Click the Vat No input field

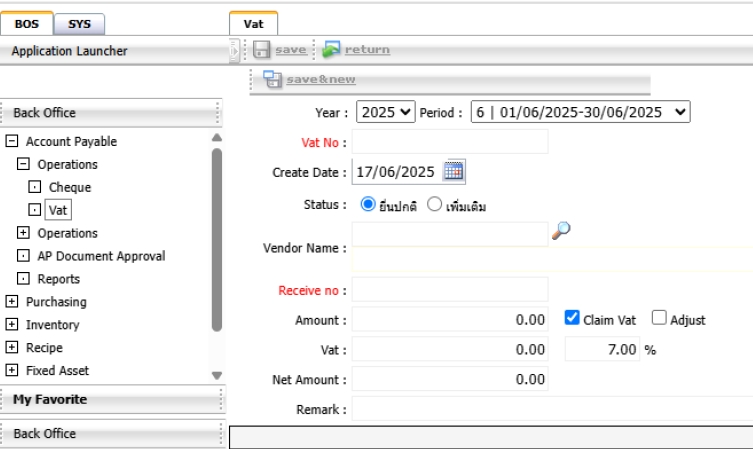pos(450,142)
